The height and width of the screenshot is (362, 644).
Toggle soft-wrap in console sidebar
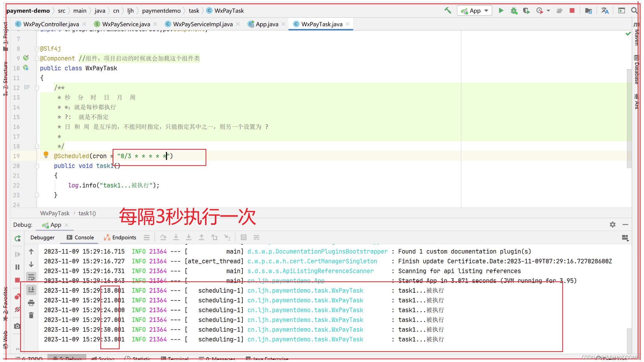tap(31, 277)
